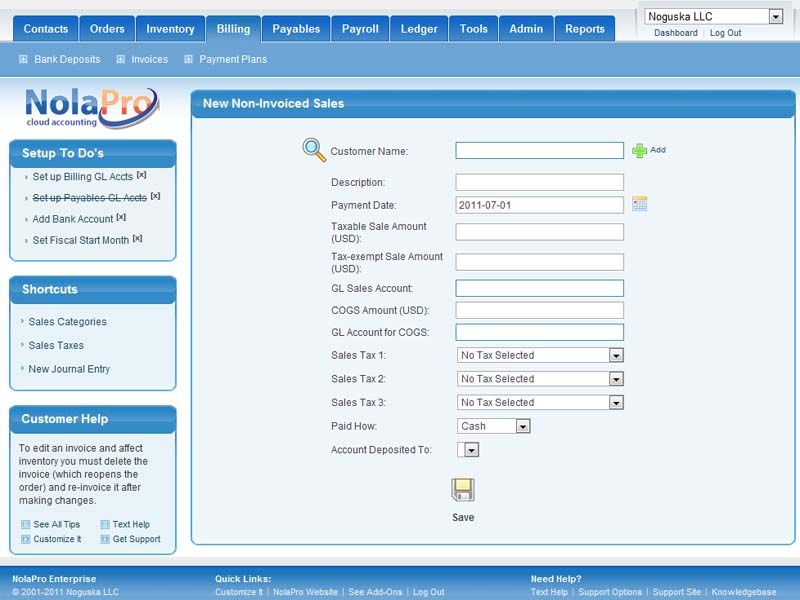Viewport: 800px width, 600px height.
Task: Click the NolaPro cloud accounting logo
Action: click(x=91, y=107)
